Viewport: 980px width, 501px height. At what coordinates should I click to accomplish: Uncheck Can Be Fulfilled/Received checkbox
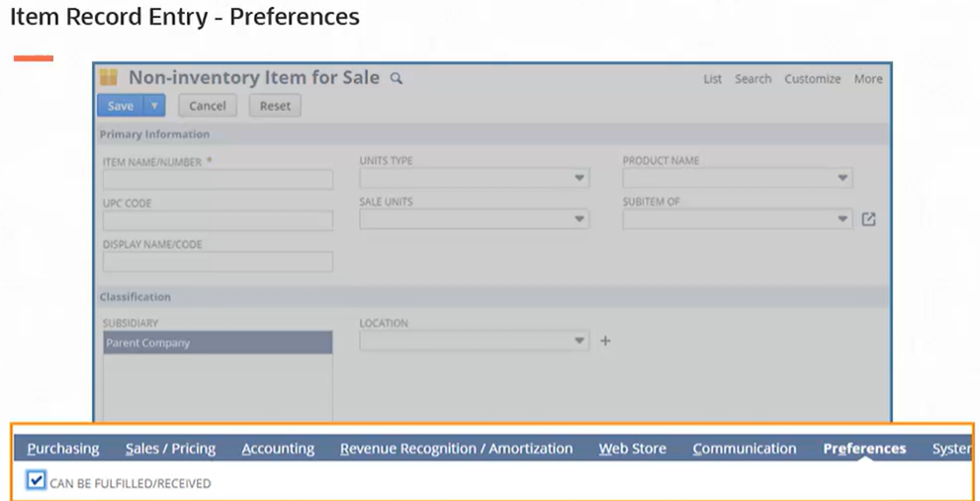point(37,481)
